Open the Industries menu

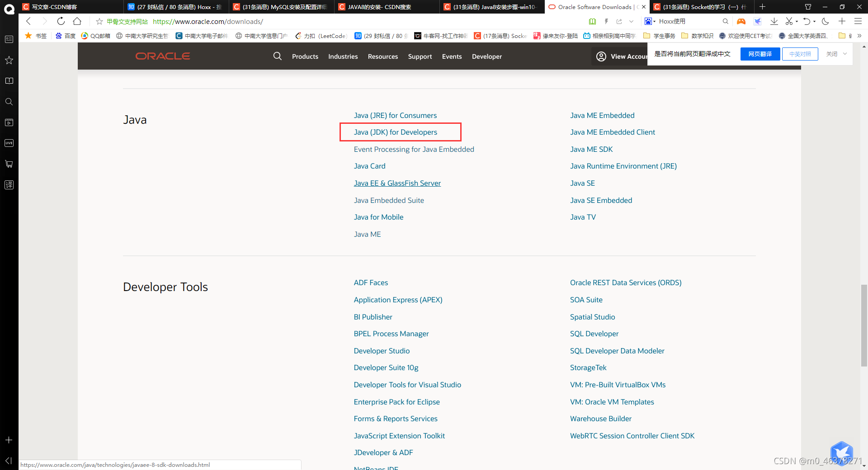tap(343, 56)
